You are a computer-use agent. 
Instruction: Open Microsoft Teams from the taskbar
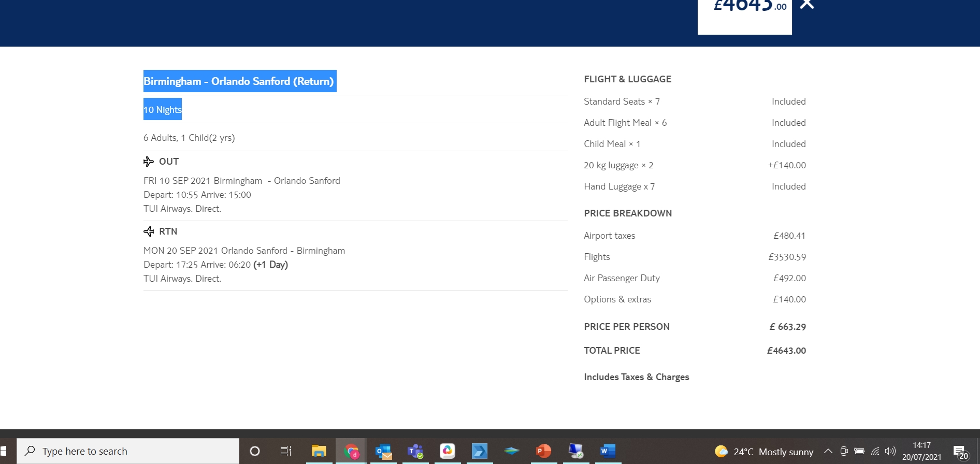click(x=415, y=451)
